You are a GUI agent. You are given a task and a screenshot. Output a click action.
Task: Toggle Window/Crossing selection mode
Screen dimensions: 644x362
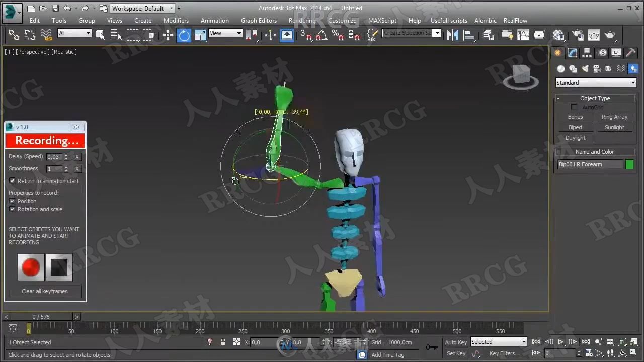(x=148, y=35)
